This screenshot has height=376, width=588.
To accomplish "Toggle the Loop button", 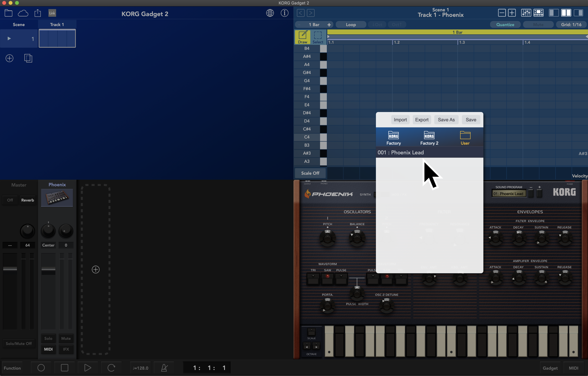I will click(351, 24).
